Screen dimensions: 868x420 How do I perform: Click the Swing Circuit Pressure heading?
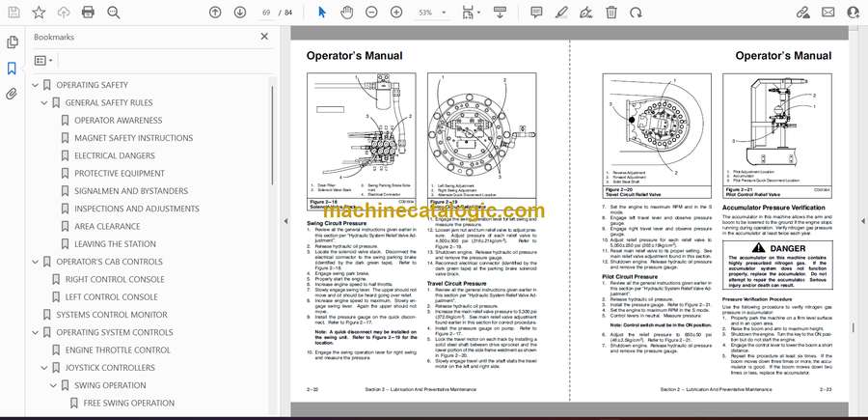coord(338,223)
